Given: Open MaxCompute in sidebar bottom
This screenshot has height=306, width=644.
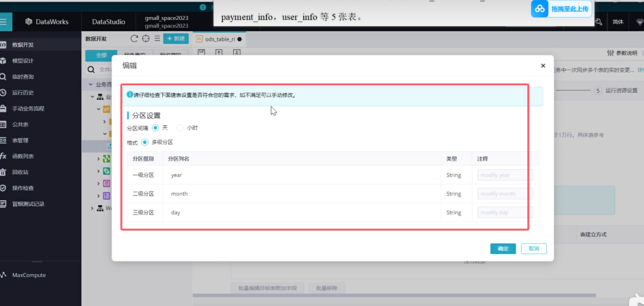Looking at the screenshot, I should click(29, 275).
